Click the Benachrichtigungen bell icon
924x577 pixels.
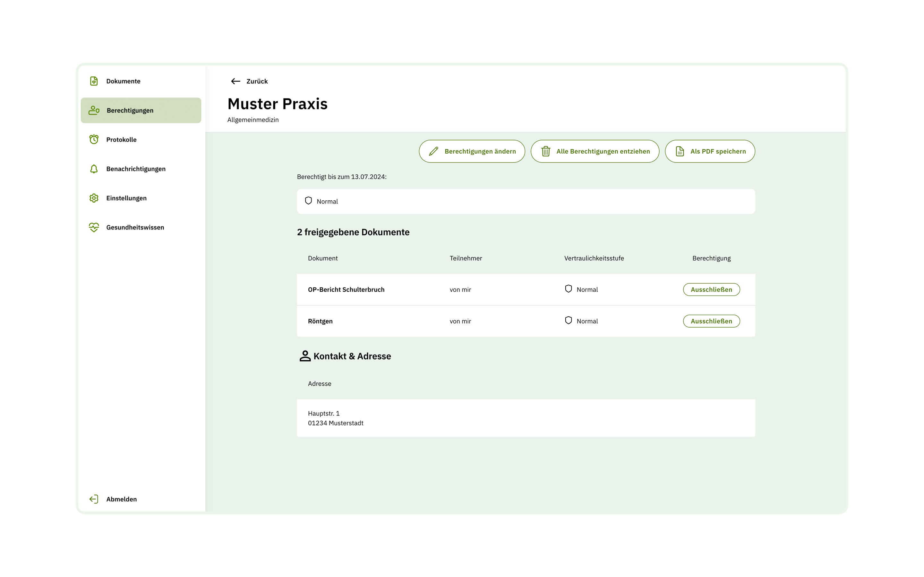[x=94, y=169]
